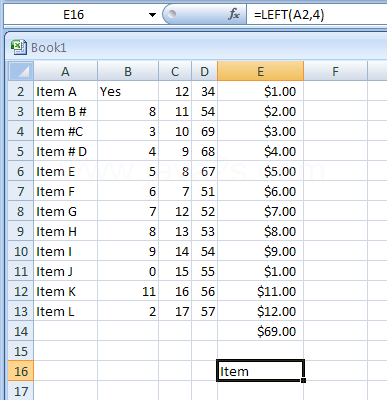Click the $1.00 cell in row 2

(x=261, y=91)
